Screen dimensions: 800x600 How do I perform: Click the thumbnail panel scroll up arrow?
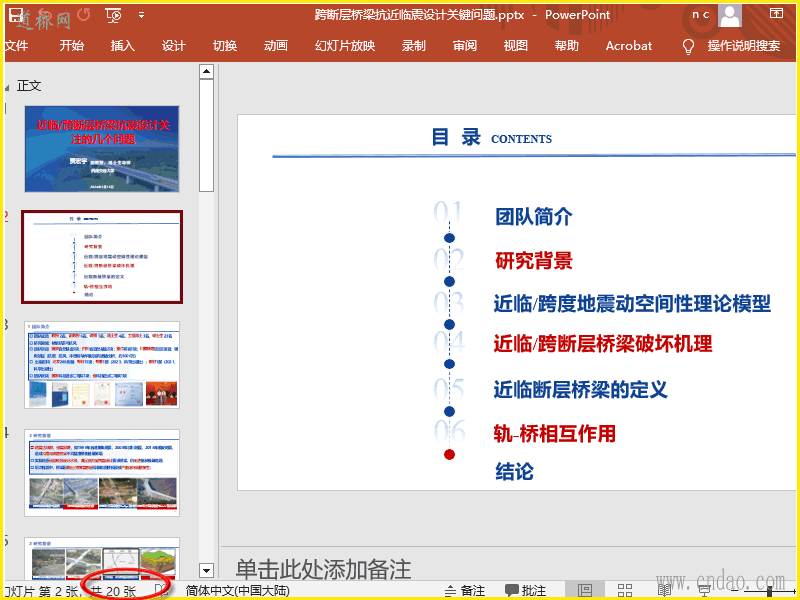tap(206, 71)
